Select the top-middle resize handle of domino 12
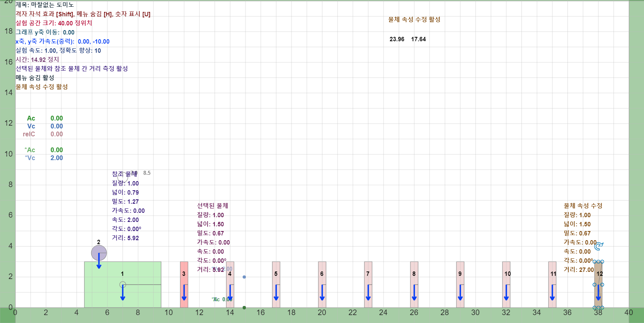The width and height of the screenshot is (644, 323). pyautogui.click(x=598, y=262)
